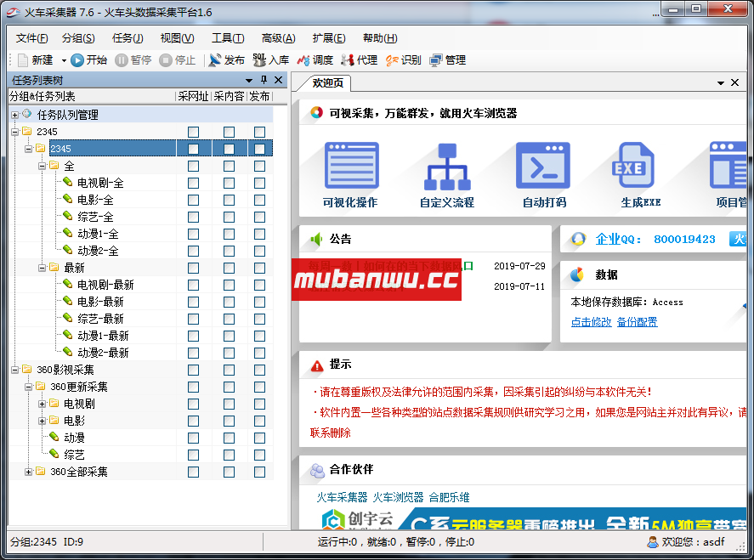Click tag icon beside 电视剧-全
The width and height of the screenshot is (754, 560).
click(68, 182)
